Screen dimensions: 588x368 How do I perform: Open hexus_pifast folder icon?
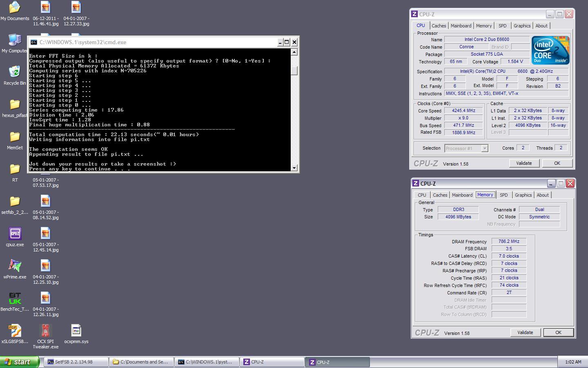coord(15,108)
